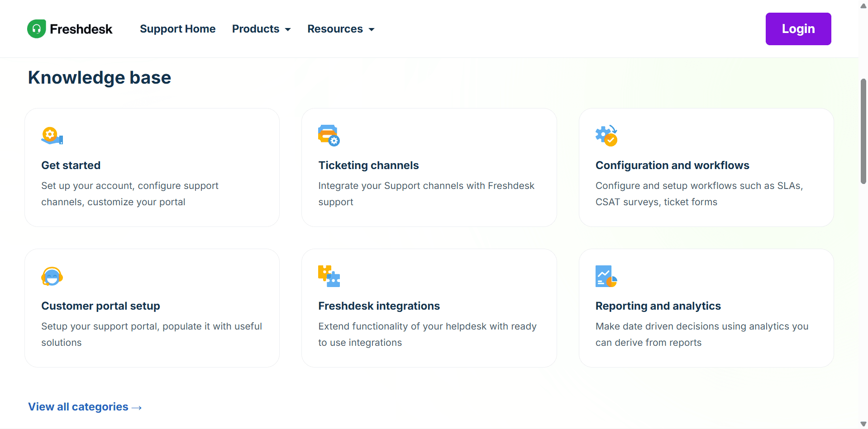Screen dimensions: 868x429
Task: Open the Resources menu
Action: coord(341,29)
